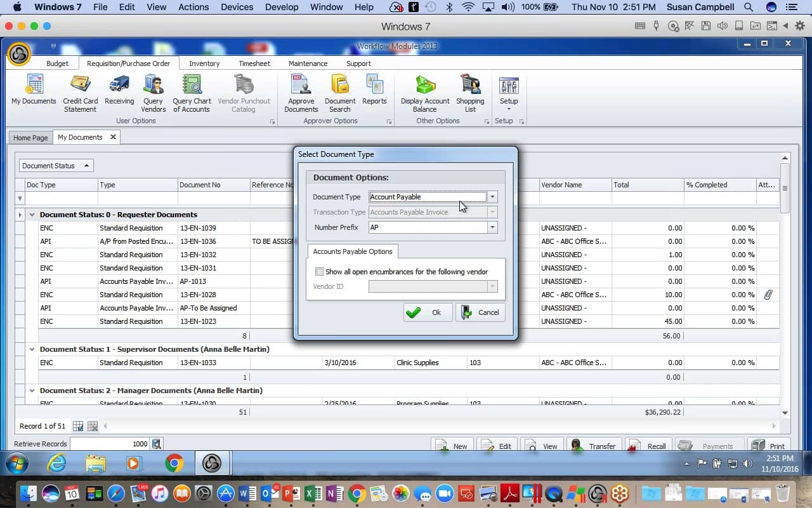Open Number Prefix dropdown
The width and height of the screenshot is (812, 508).
coord(492,227)
